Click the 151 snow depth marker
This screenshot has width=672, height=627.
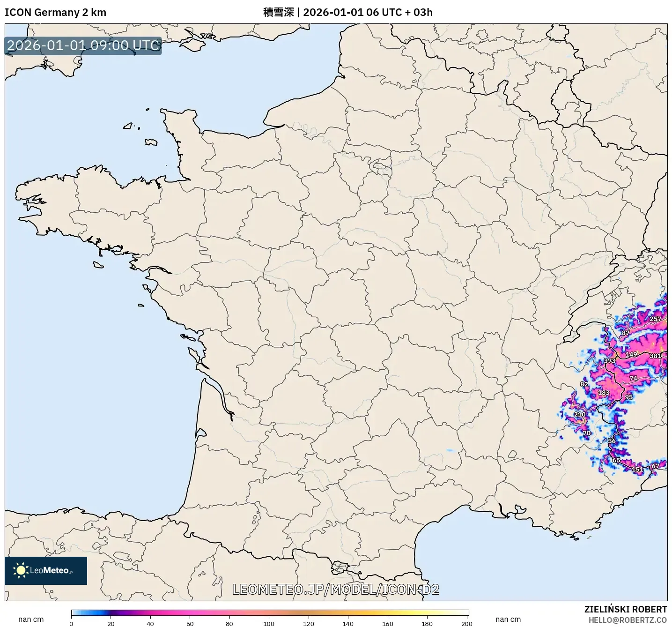click(637, 469)
